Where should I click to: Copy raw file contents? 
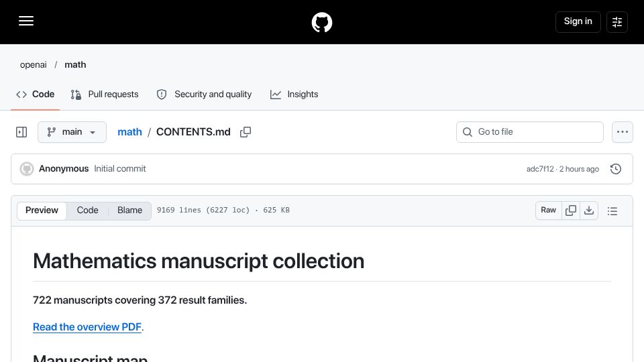571,210
